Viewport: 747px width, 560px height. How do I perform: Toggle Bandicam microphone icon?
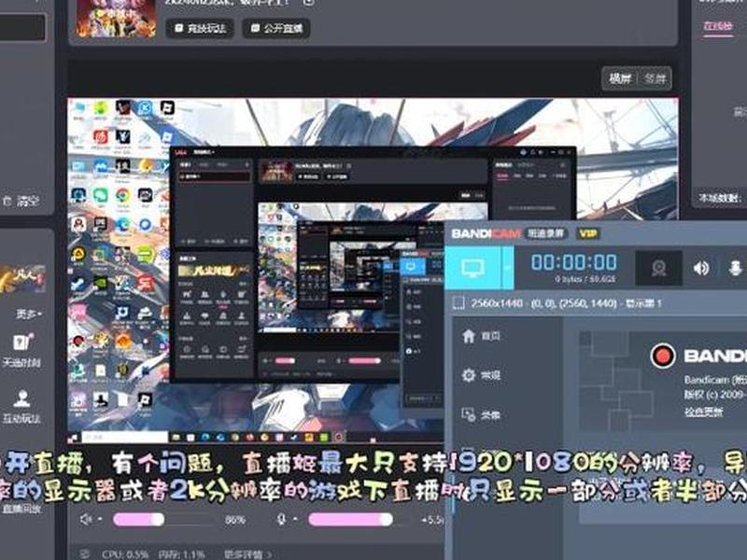pos(736,269)
